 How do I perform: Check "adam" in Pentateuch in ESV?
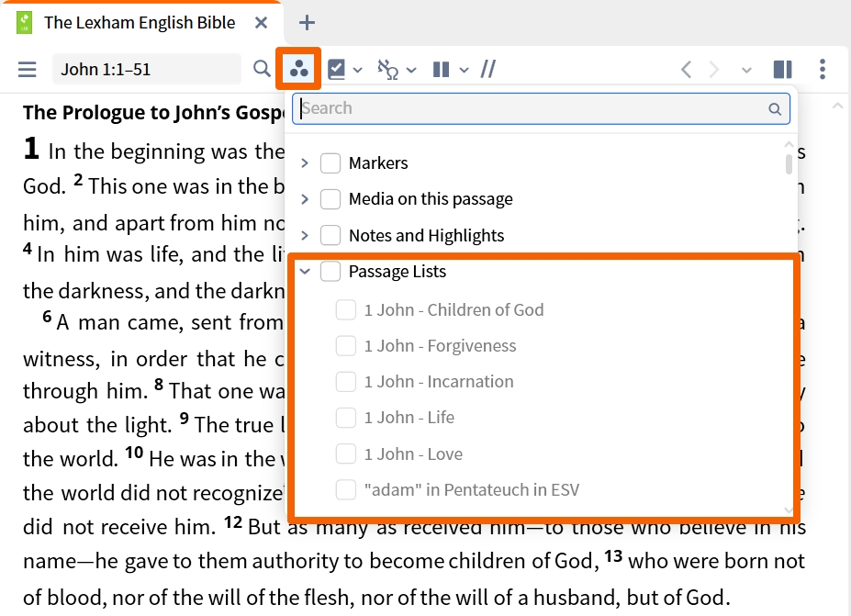click(346, 489)
